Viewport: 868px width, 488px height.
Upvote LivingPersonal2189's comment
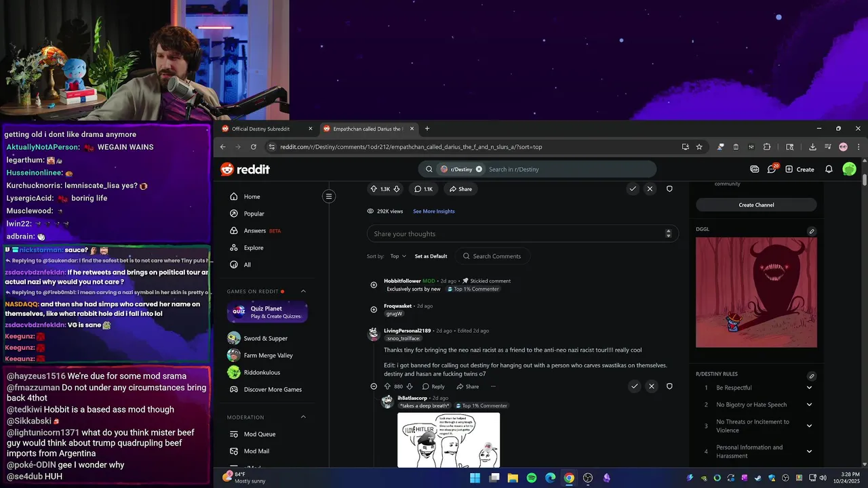click(x=387, y=386)
